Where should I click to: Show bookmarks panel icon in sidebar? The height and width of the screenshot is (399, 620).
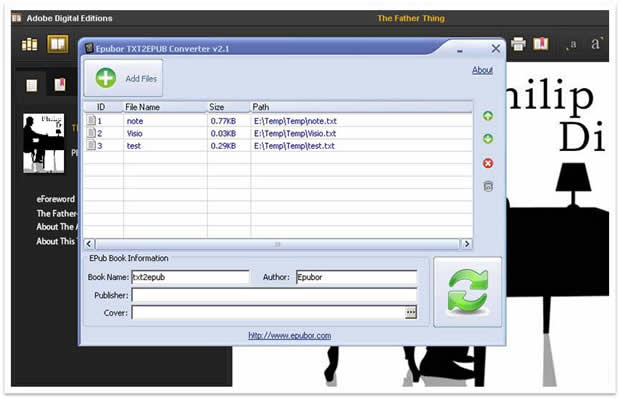click(x=60, y=84)
